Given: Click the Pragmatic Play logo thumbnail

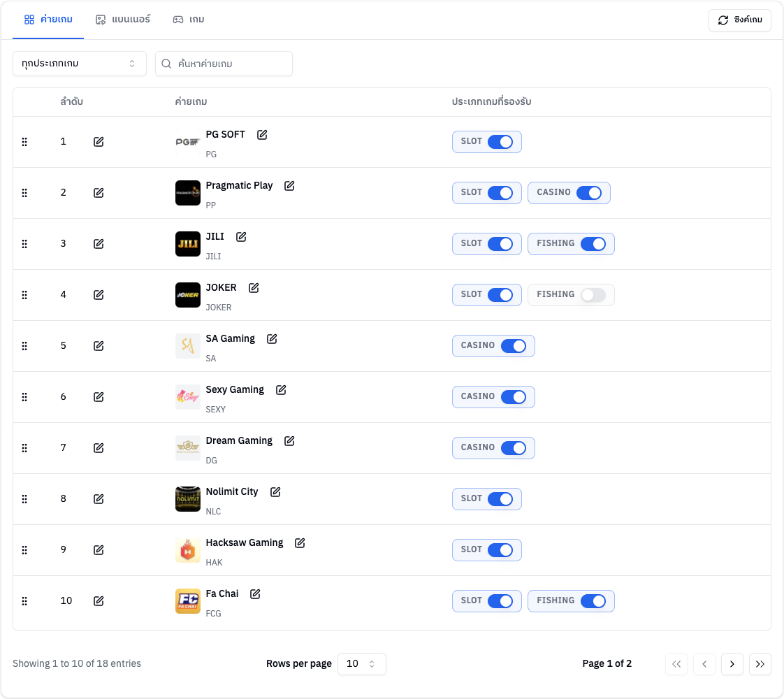Looking at the screenshot, I should tap(188, 193).
